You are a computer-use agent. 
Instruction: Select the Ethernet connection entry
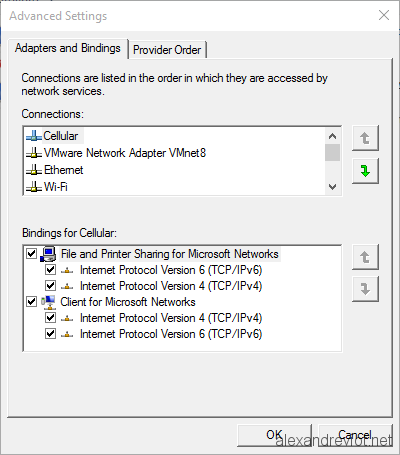(55, 170)
